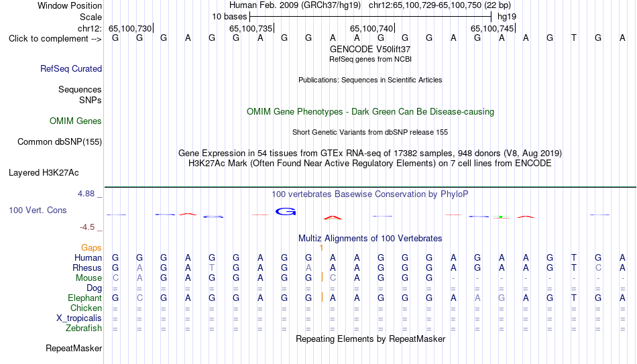Image resolution: width=637 pixels, height=364 pixels.
Task: Click 'Short Genetic Variants from dbSNP release 155'
Action: [x=370, y=133]
